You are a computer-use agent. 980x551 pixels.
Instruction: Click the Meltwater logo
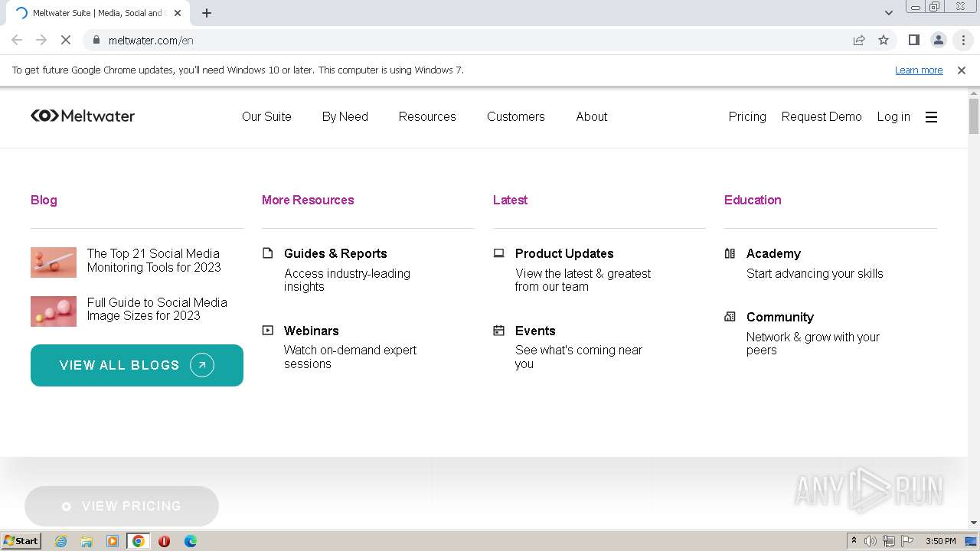(83, 116)
